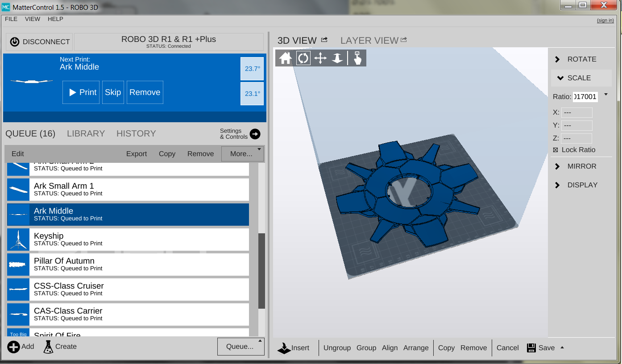Image resolution: width=622 pixels, height=364 pixels.
Task: Click the Skip button
Action: pos(113,92)
